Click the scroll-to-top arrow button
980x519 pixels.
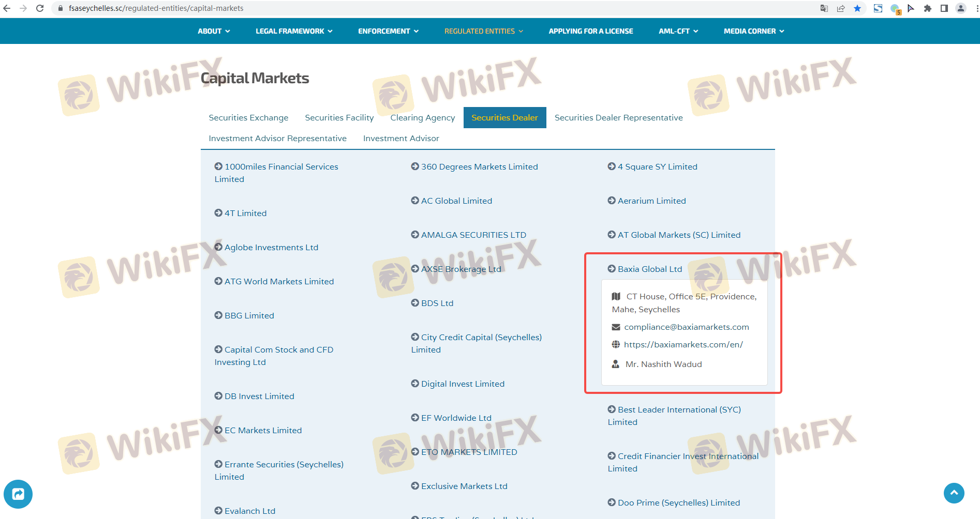click(x=954, y=493)
